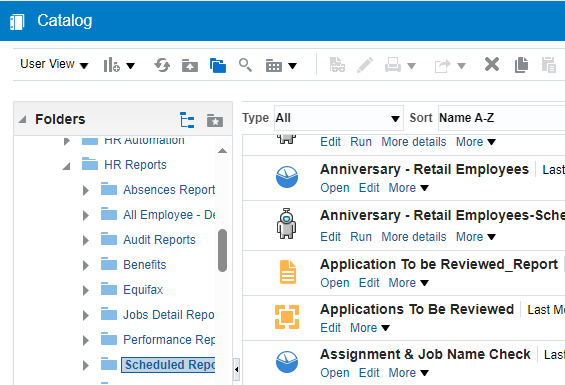This screenshot has width=565, height=385.
Task: Collapse the HR Reports folder
Action: 67,166
